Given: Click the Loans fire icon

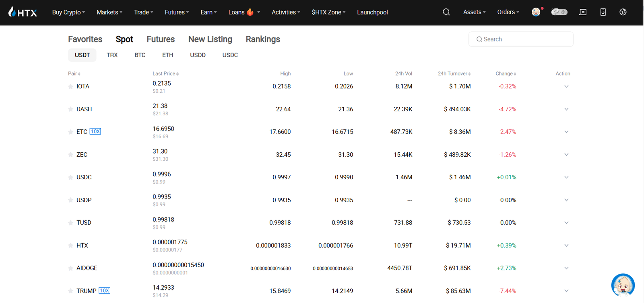Looking at the screenshot, I should tap(250, 12).
